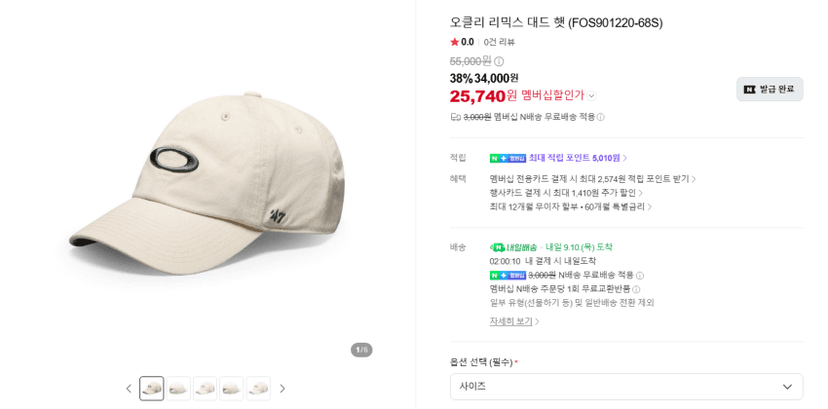Viewport: 828px width, 409px height.
Task: Expand the 멤버십할인가 price dropdown arrow
Action: point(591,96)
